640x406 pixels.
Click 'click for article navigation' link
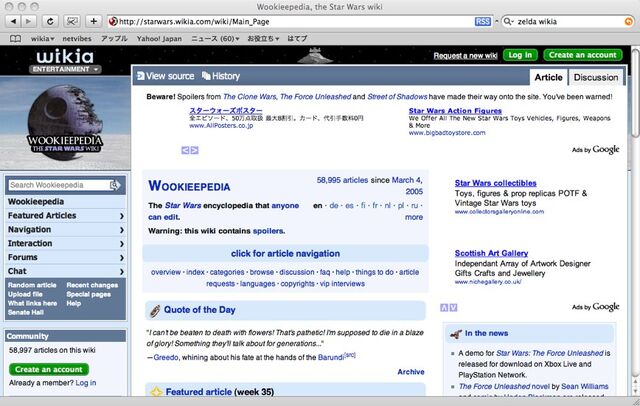285,253
